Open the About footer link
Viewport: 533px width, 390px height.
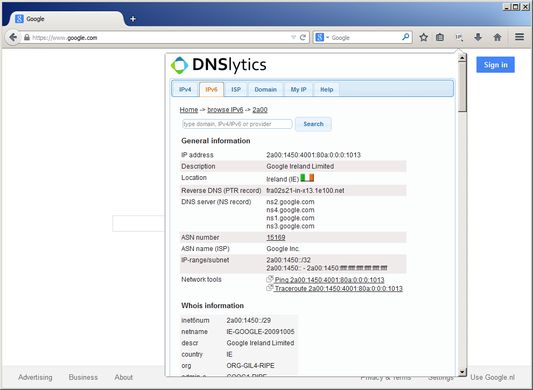123,377
